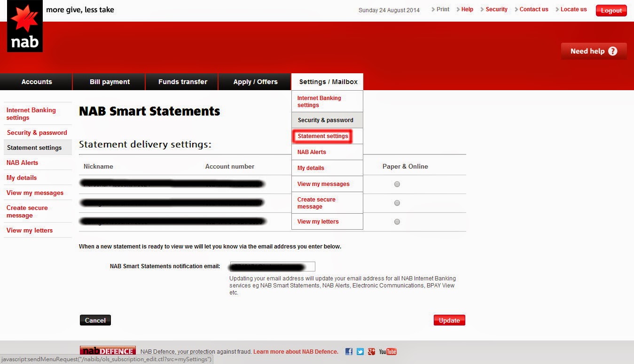Image resolution: width=634 pixels, height=364 pixels.
Task: Open the Facebook icon in footer
Action: [349, 351]
